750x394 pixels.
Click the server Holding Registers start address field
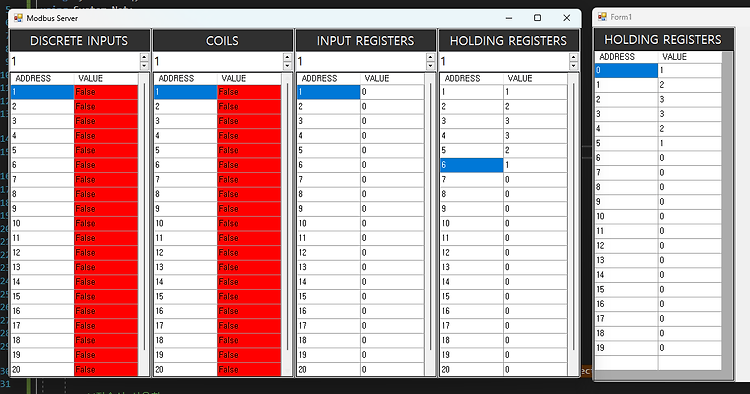(504, 61)
